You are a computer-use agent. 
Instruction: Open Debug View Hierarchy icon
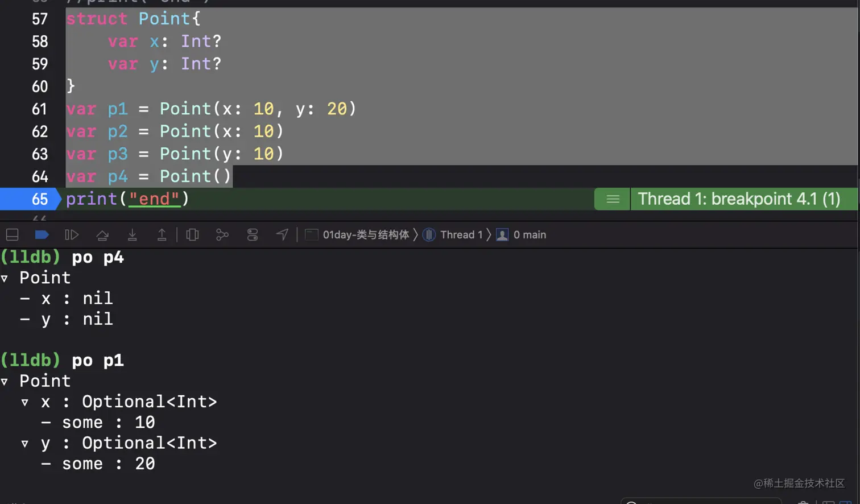(192, 234)
